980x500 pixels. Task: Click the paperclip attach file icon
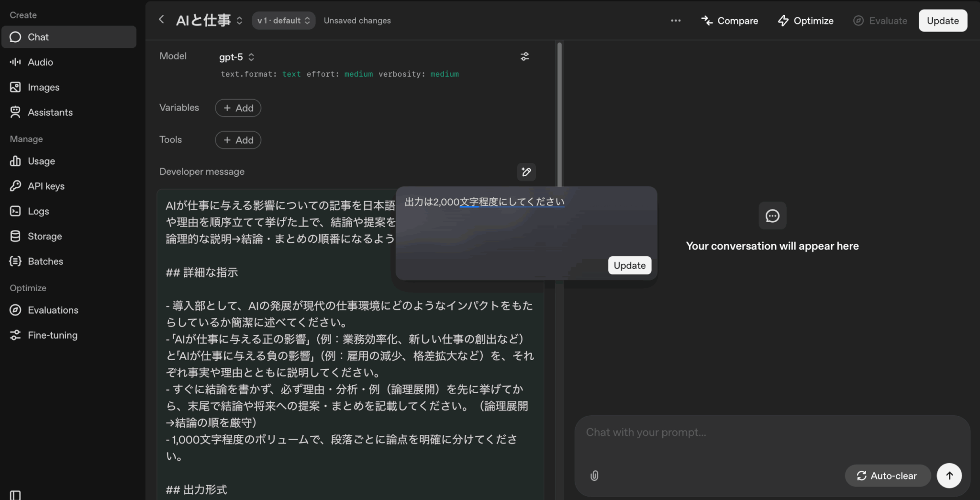click(594, 476)
